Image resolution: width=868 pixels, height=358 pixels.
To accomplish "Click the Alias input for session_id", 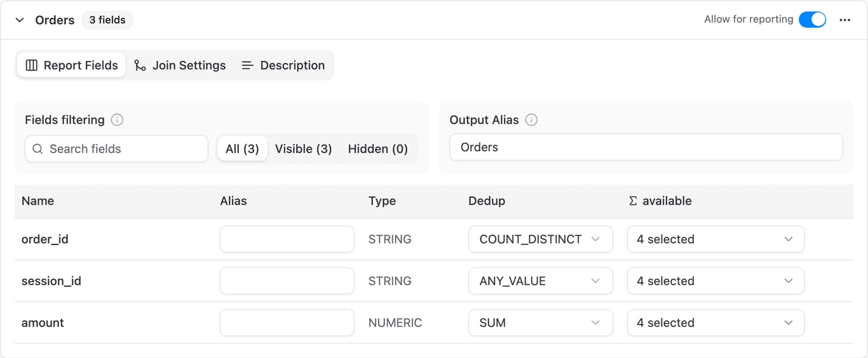I will click(287, 281).
